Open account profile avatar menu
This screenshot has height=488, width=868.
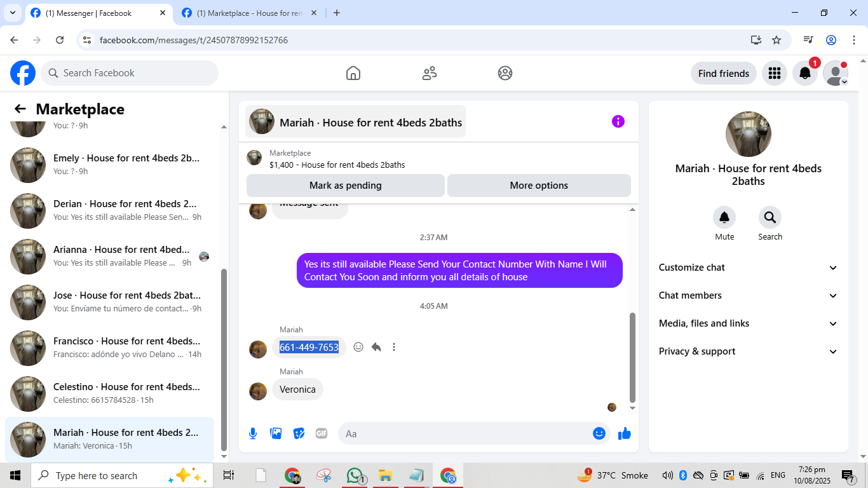pyautogui.click(x=836, y=73)
